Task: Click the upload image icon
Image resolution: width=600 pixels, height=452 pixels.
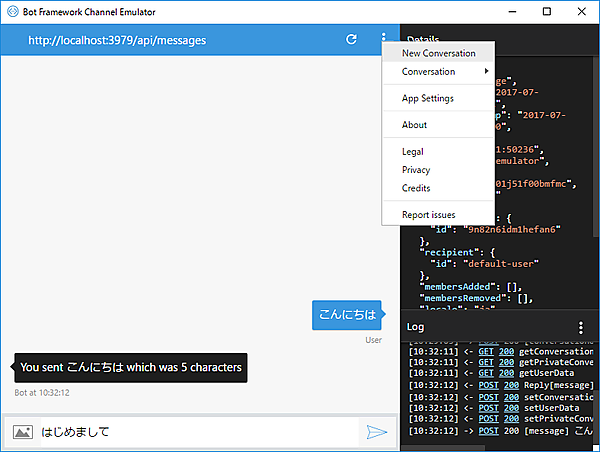Action: [x=23, y=432]
